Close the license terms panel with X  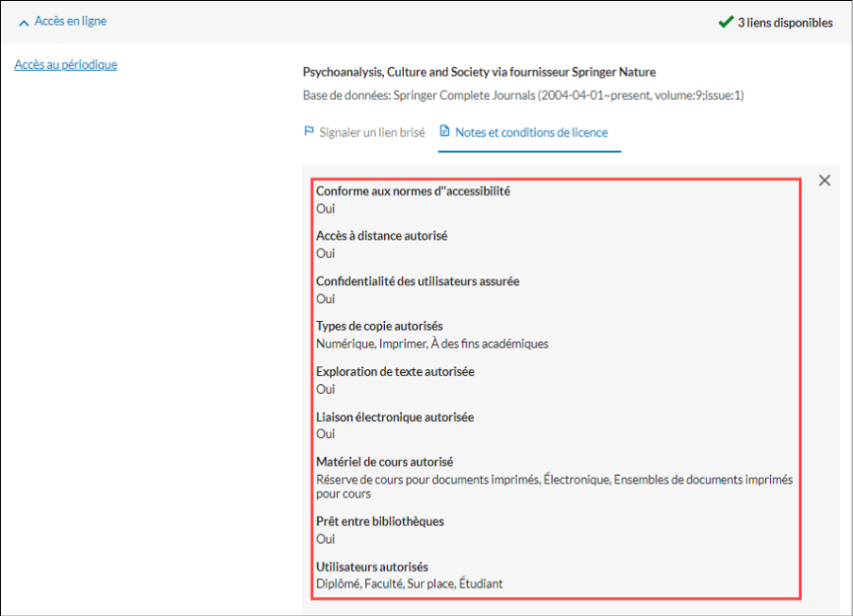click(824, 180)
